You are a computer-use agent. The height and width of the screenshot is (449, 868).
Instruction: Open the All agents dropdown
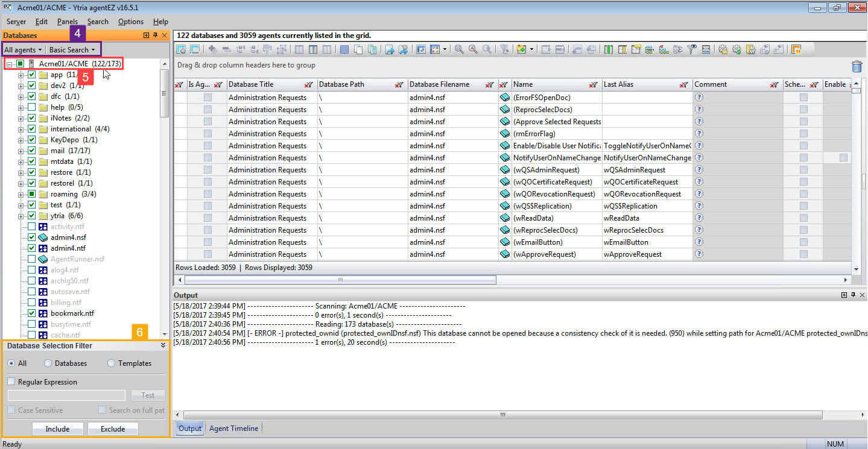click(22, 49)
